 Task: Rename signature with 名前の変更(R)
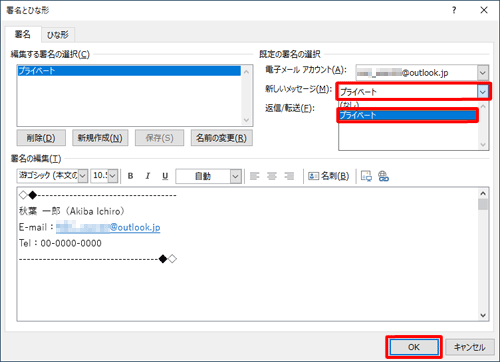222,138
